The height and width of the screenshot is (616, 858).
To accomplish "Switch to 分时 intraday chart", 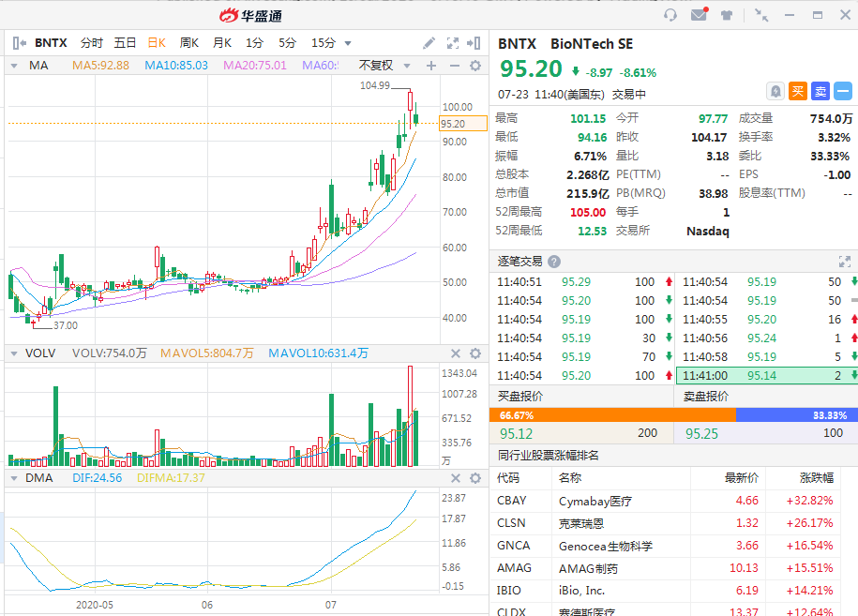I will coord(91,43).
